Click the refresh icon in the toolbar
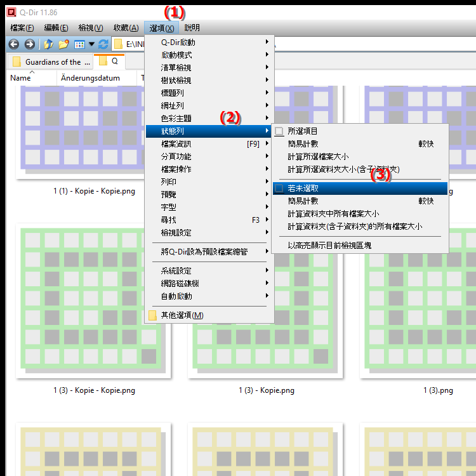This screenshot has width=476, height=476. point(103,44)
